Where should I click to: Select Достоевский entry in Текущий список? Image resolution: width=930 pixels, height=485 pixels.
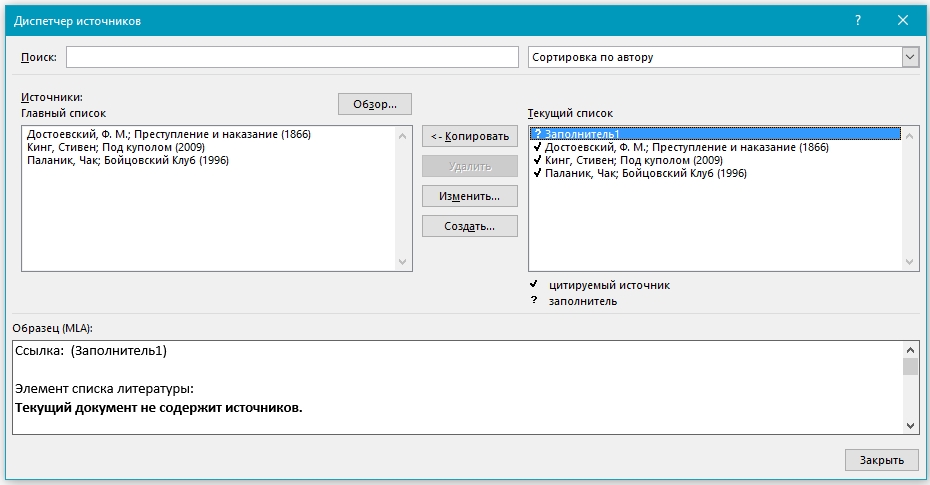686,147
